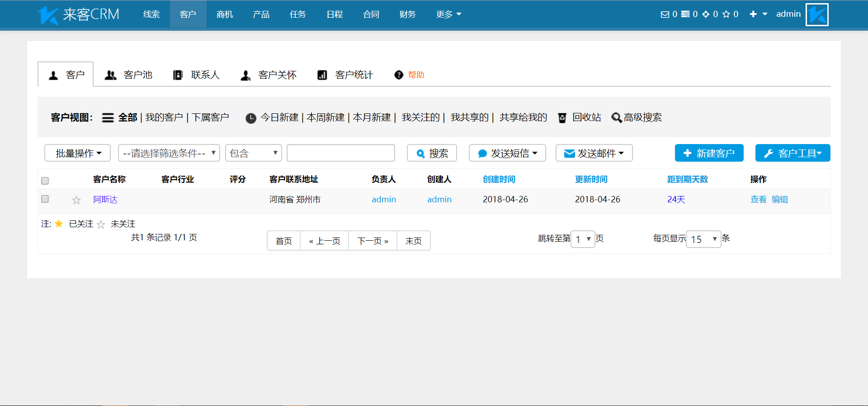Viewport: 868px width, 406px height.
Task: Tick the select-all header checkbox
Action: 45,181
